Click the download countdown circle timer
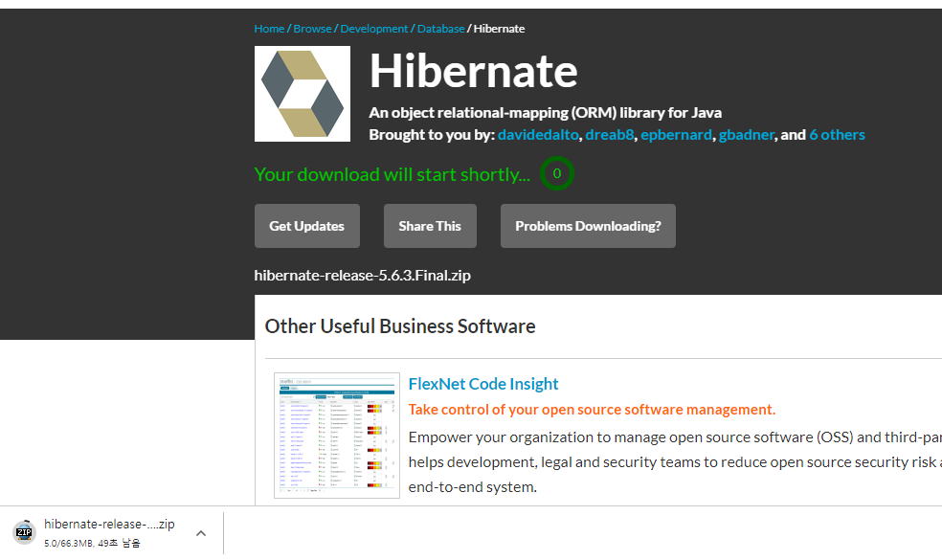The image size is (942, 560). click(557, 173)
